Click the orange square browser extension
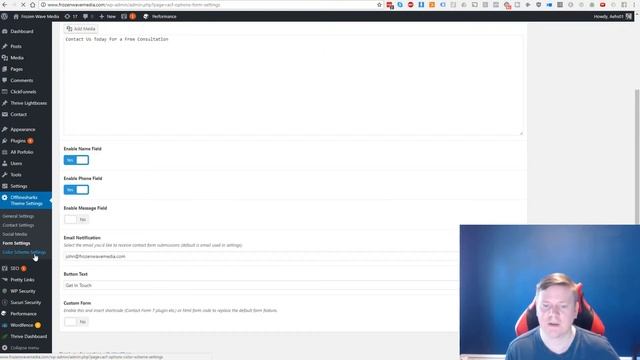This screenshot has height=360, width=640. tap(432, 5)
